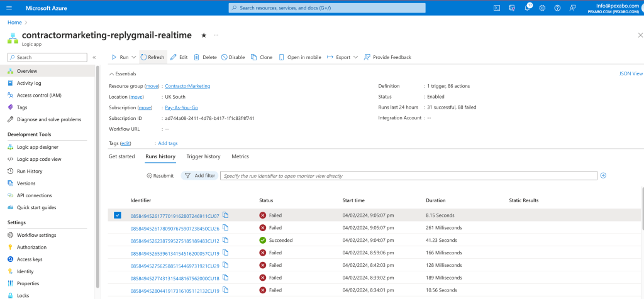
Task: Favorite the logic app with the star
Action: pos(204,35)
